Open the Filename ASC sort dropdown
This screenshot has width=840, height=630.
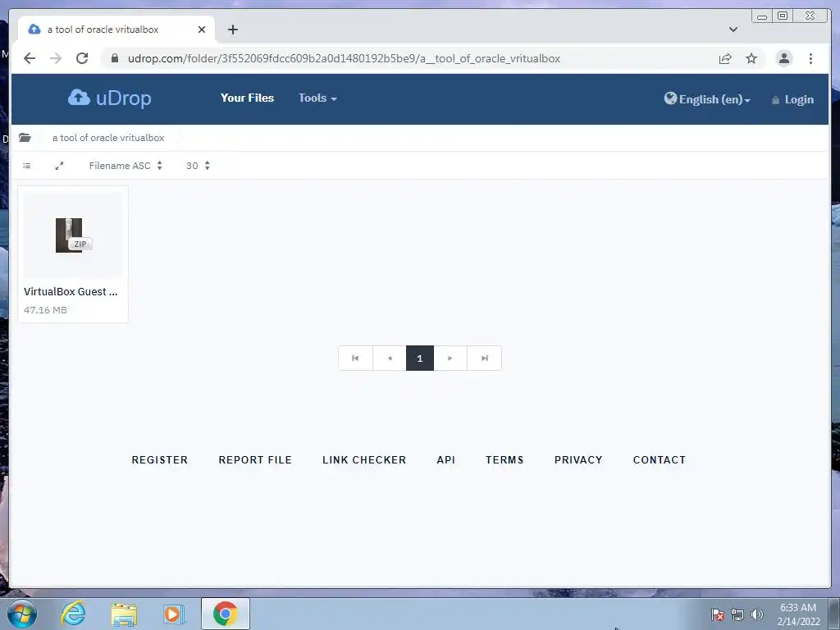[x=126, y=166]
